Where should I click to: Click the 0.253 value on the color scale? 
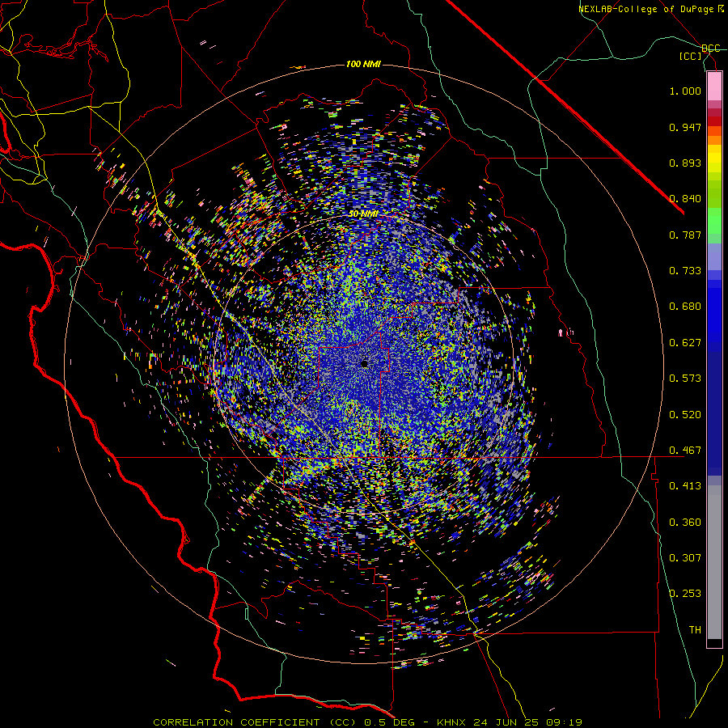coord(685,594)
